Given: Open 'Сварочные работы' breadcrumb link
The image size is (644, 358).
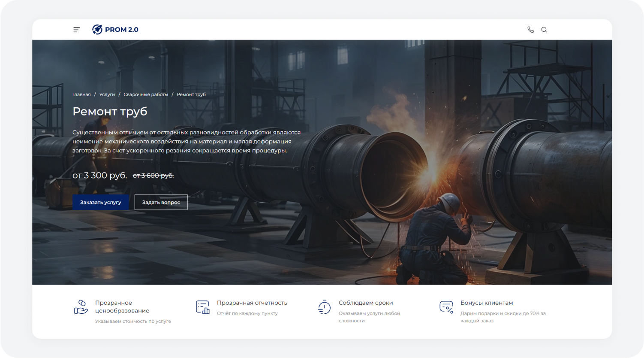Looking at the screenshot, I should pyautogui.click(x=146, y=94).
